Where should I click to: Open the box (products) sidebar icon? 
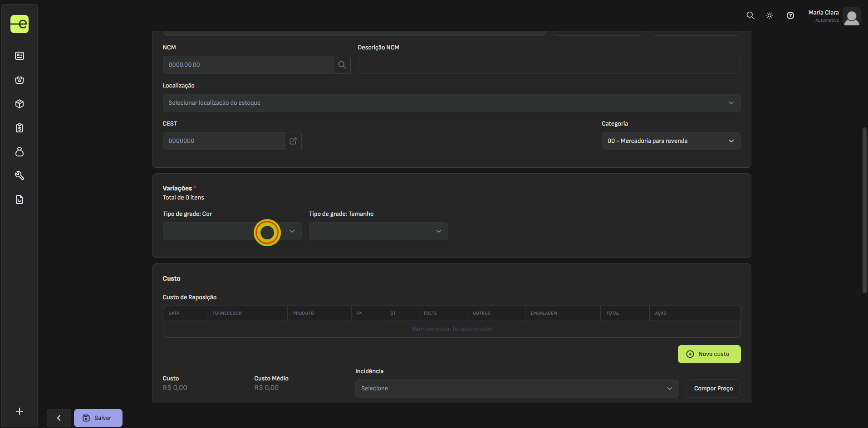(x=20, y=104)
